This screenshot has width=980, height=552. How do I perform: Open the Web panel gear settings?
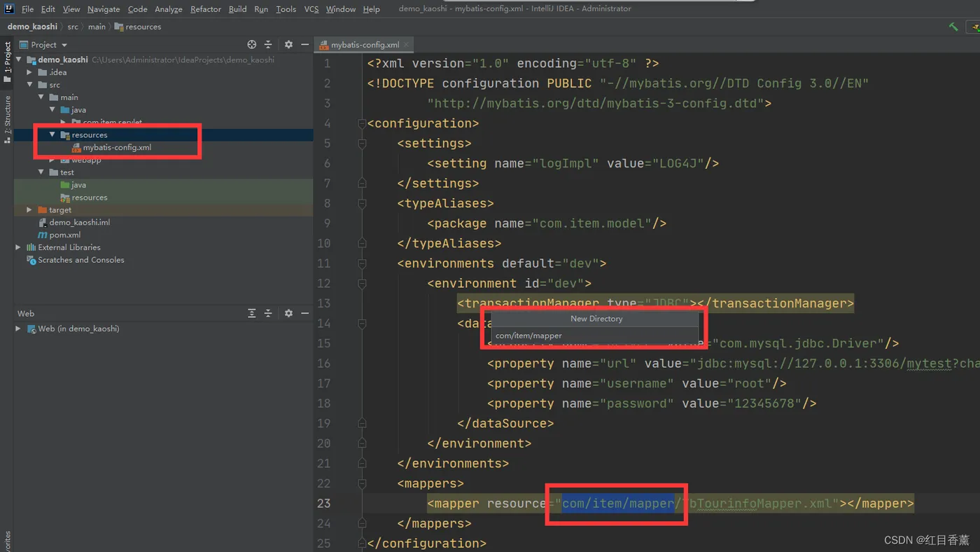tap(288, 313)
